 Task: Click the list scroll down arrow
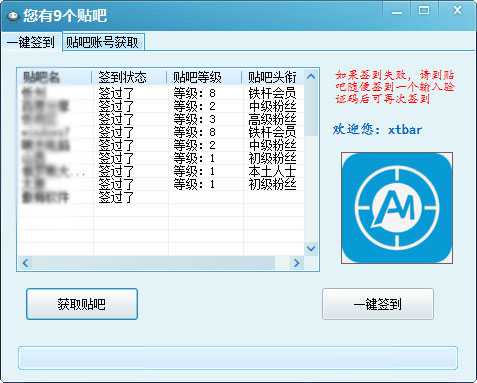click(x=311, y=249)
